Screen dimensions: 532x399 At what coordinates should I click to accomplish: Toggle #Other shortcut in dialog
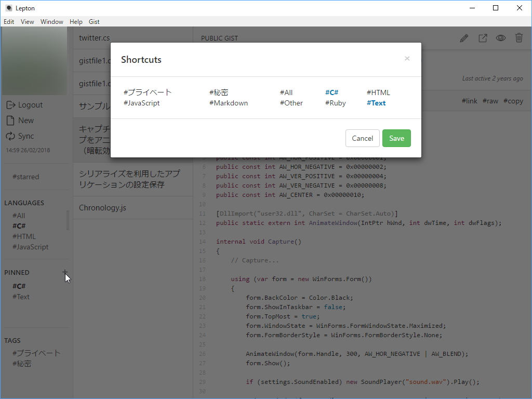[291, 103]
